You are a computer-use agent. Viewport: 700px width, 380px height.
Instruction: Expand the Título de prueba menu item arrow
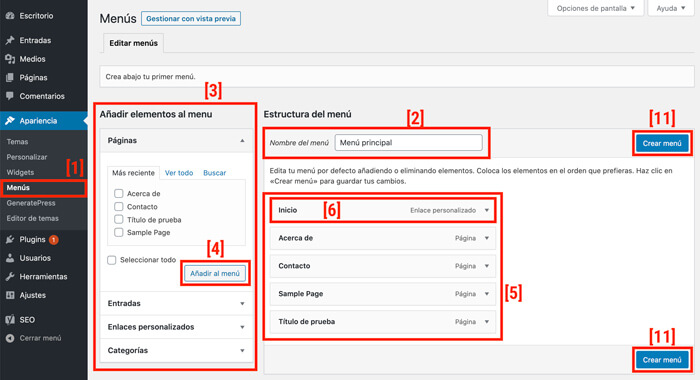point(487,322)
